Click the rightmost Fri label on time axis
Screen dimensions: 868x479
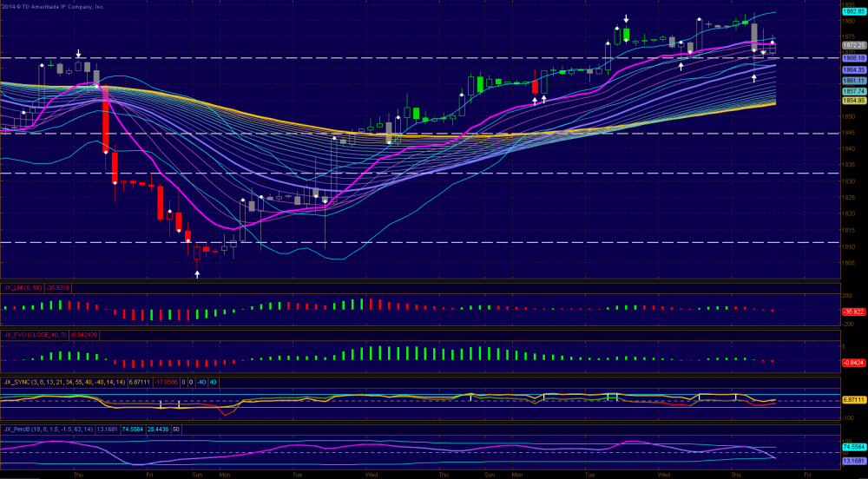click(x=807, y=475)
